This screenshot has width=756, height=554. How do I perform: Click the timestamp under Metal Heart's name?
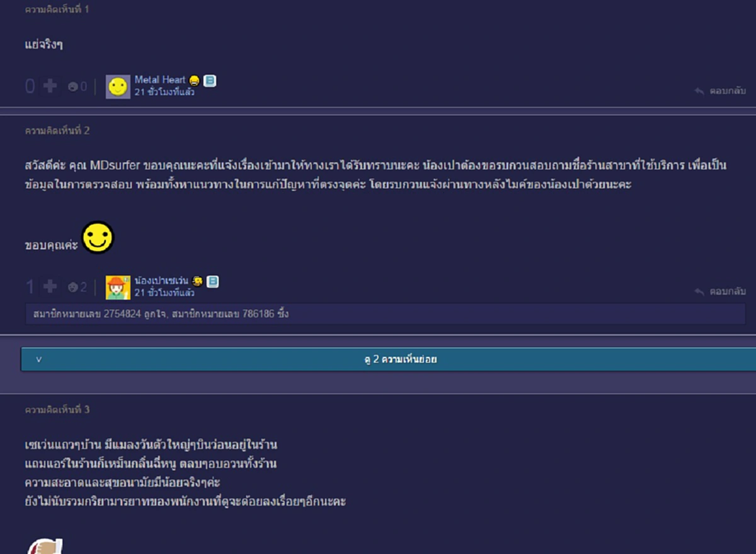pyautogui.click(x=164, y=92)
